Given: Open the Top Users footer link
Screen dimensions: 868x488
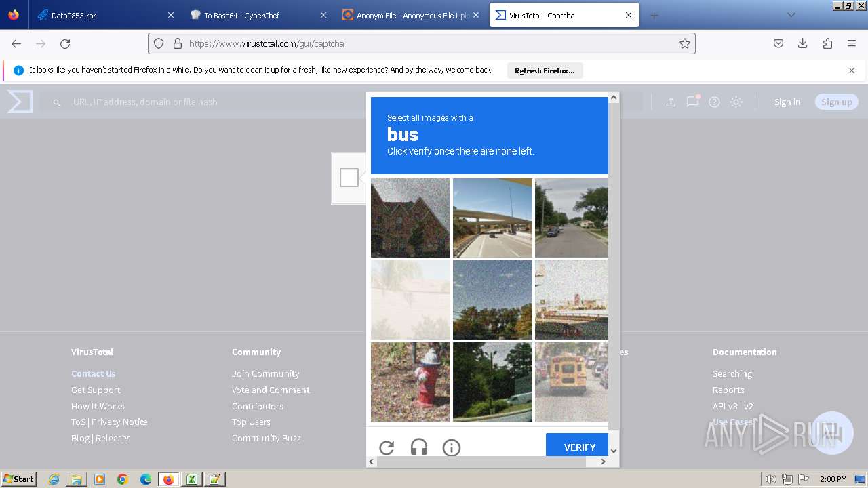Looking at the screenshot, I should pos(251,422).
